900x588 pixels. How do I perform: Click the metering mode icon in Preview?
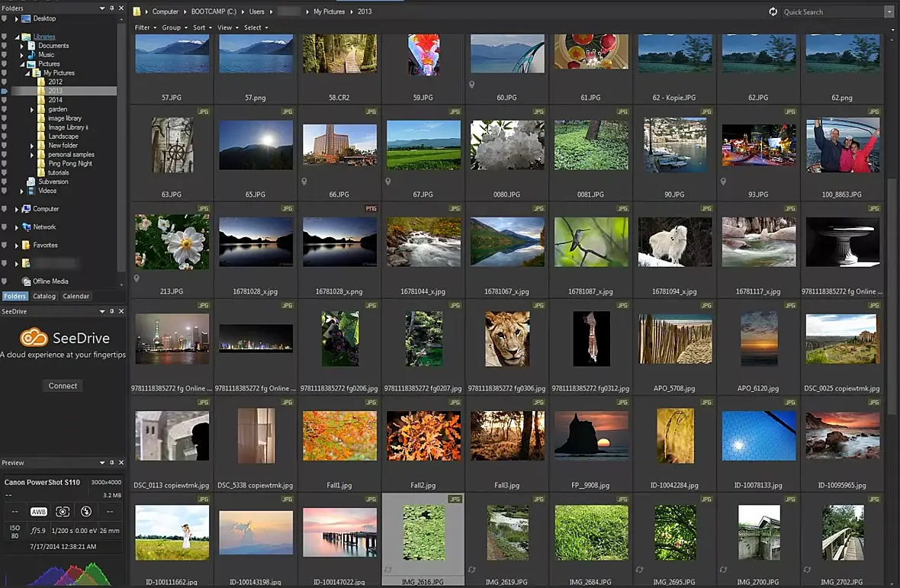pos(63,512)
